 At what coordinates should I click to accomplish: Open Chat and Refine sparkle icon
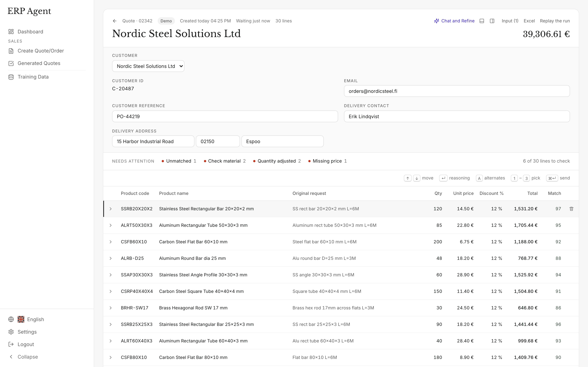click(436, 21)
